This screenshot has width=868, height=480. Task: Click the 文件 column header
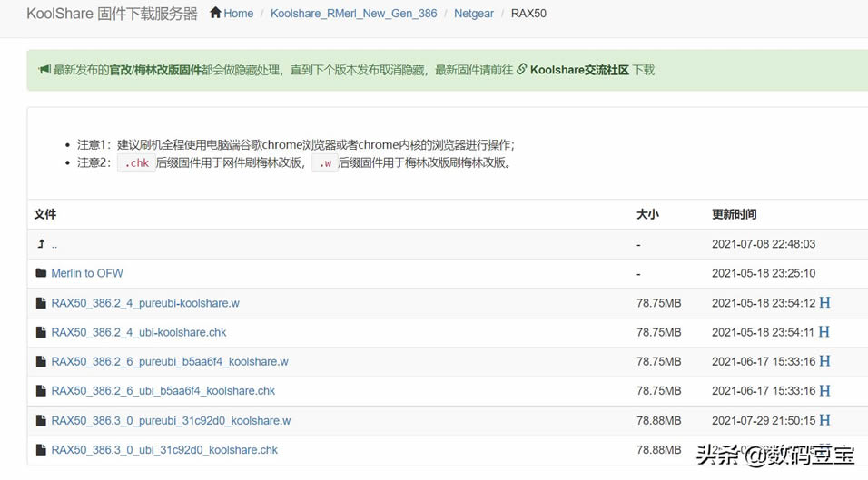pos(44,214)
